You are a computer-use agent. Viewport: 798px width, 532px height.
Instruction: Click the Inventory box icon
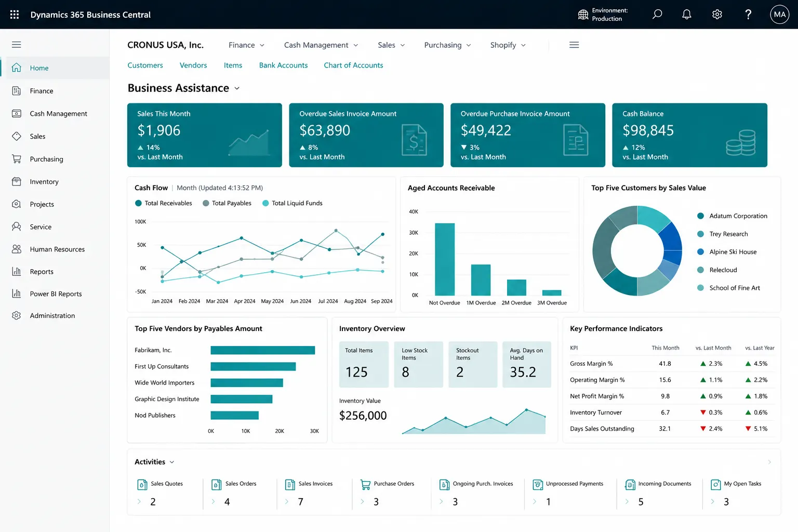[x=17, y=181]
